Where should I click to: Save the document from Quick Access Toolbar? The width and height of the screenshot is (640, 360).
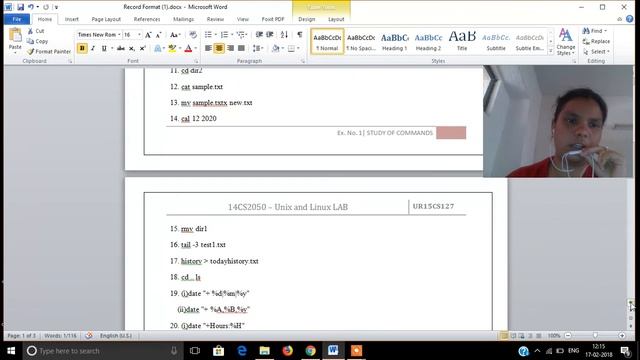[x=20, y=7]
